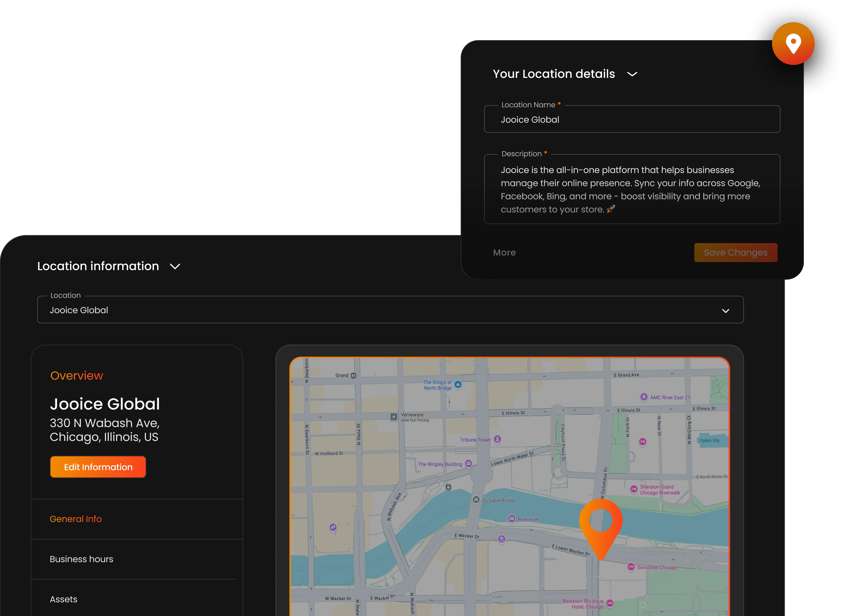
Task: Collapse the Location information chevron
Action: pyautogui.click(x=175, y=266)
